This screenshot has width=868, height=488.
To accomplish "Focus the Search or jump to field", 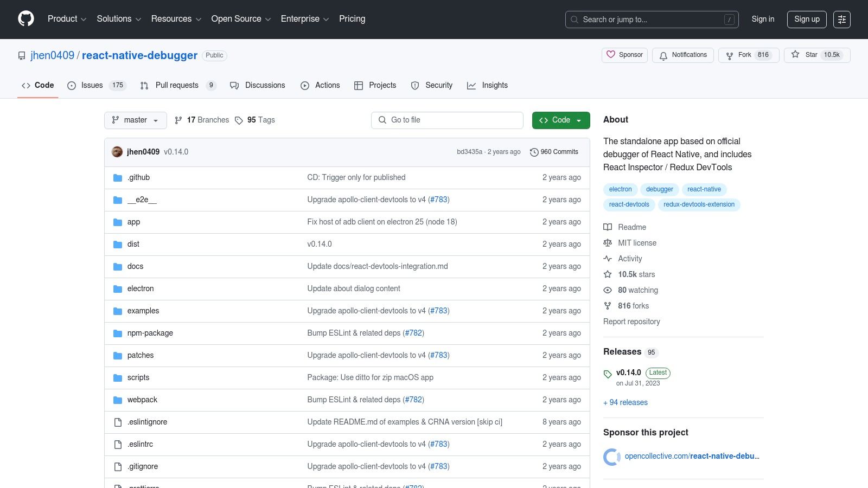I will coord(652,20).
